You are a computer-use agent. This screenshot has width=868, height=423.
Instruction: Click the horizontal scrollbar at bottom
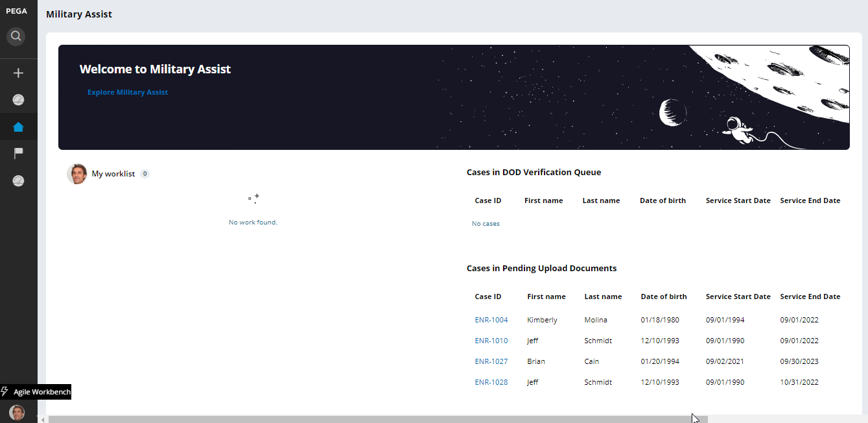378,420
